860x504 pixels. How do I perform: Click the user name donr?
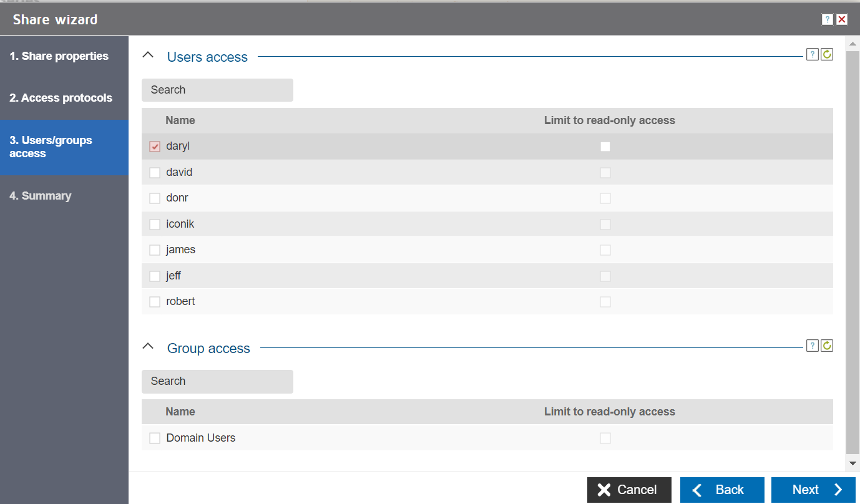(x=177, y=198)
